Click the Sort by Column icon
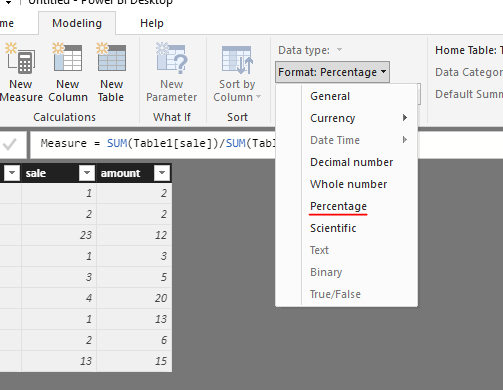 pyautogui.click(x=237, y=60)
